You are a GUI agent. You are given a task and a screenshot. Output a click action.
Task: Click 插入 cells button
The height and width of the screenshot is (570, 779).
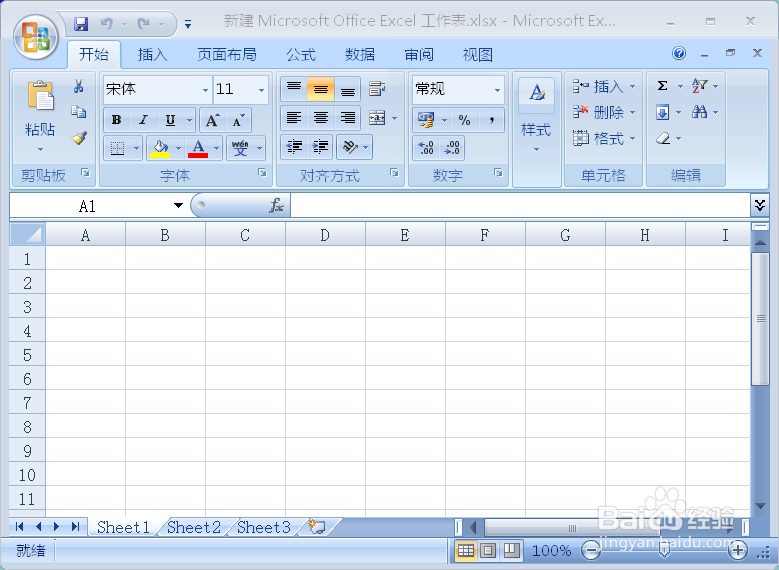604,86
